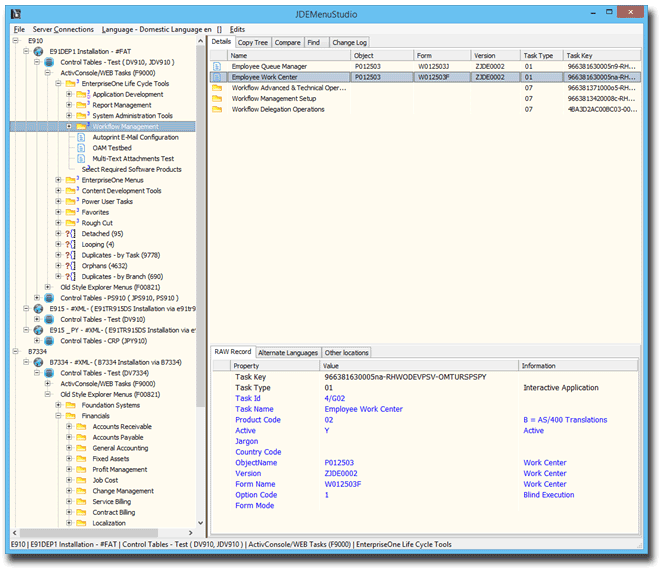This screenshot has height=569, width=663.
Task: Click the Accounts Receivable folder icon
Action: (x=81, y=427)
